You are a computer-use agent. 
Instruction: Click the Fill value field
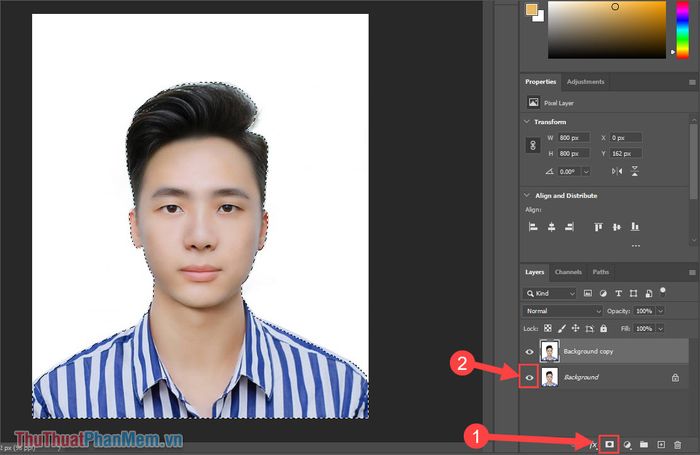click(x=644, y=329)
